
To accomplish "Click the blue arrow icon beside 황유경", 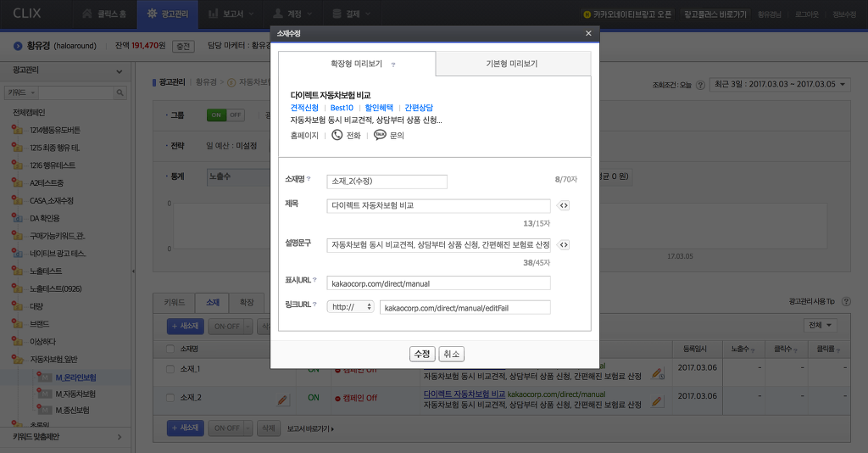I will coord(18,46).
